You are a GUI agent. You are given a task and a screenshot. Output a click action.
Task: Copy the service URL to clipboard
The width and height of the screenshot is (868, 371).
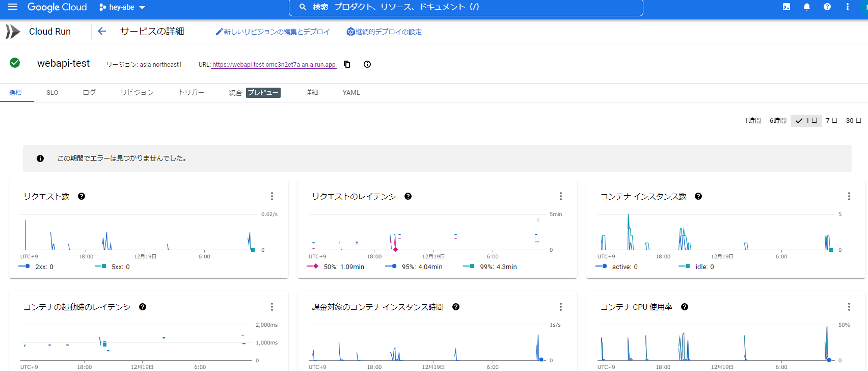tap(347, 64)
